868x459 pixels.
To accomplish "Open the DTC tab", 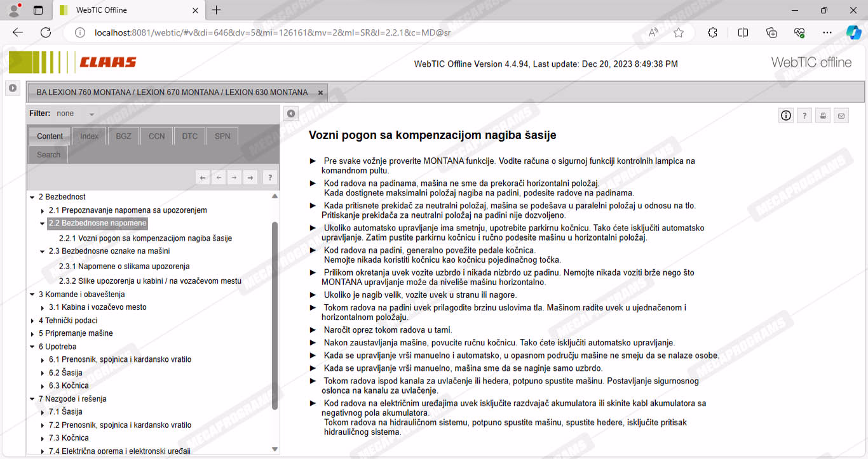I will coord(190,136).
